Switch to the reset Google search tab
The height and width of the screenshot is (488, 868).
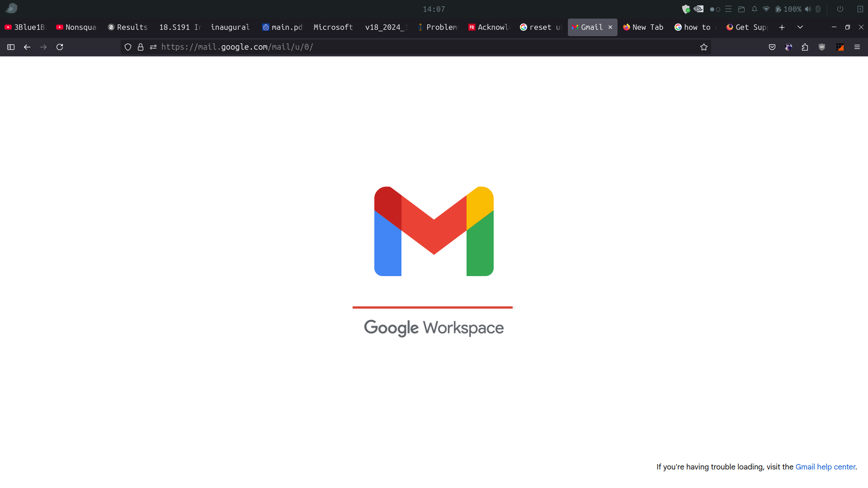[x=541, y=27]
